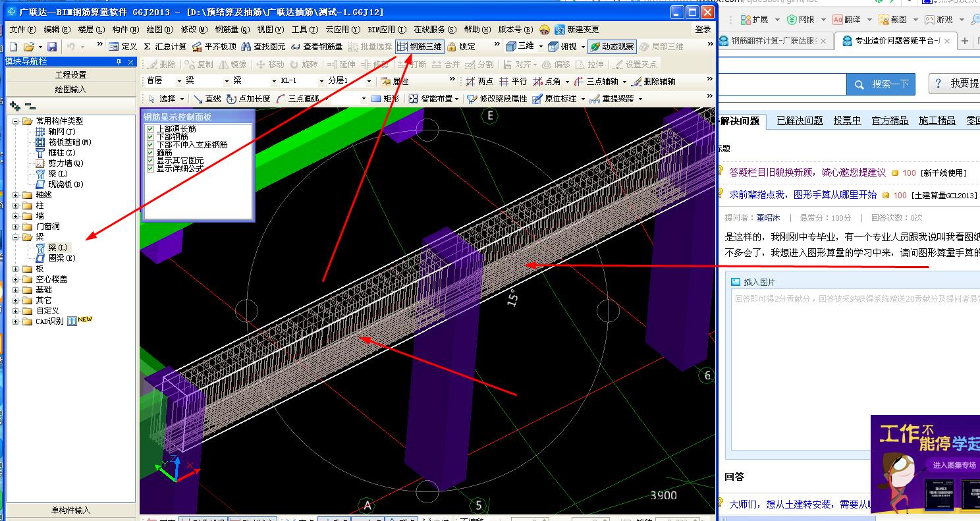Uncheck 显示详细公式 checkbox
980x521 pixels.
tap(151, 169)
